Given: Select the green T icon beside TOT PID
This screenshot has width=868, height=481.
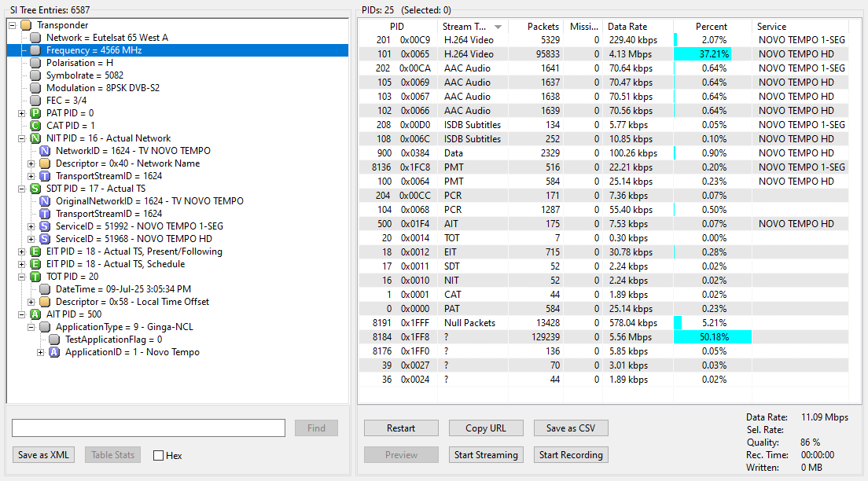Looking at the screenshot, I should (35, 277).
